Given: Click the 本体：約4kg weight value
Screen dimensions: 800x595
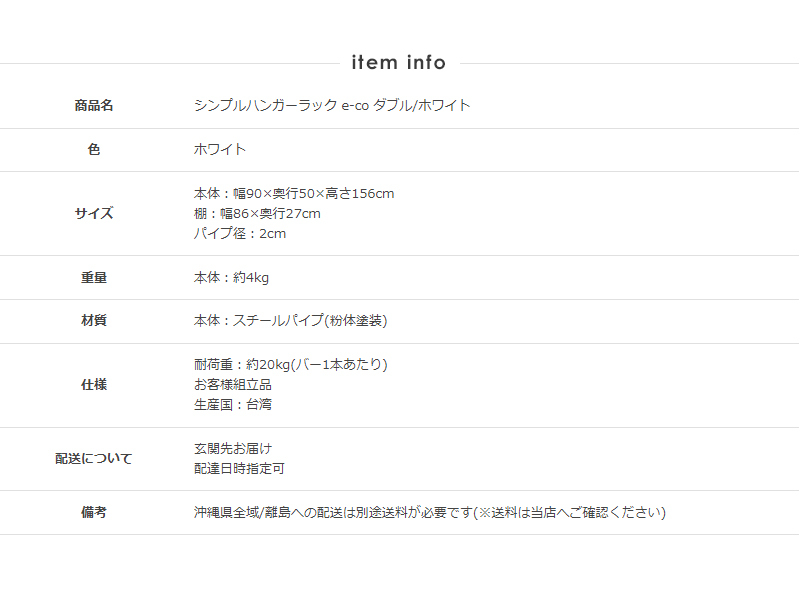Looking at the screenshot, I should (230, 278).
